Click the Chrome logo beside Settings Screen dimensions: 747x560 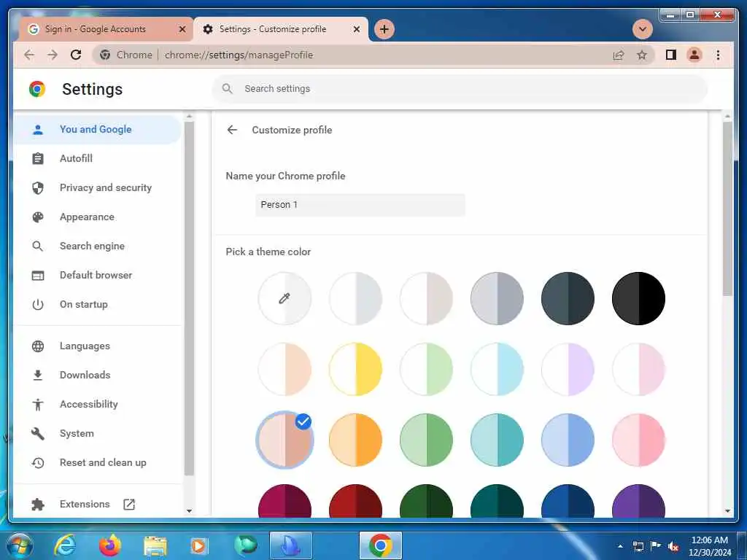37,89
